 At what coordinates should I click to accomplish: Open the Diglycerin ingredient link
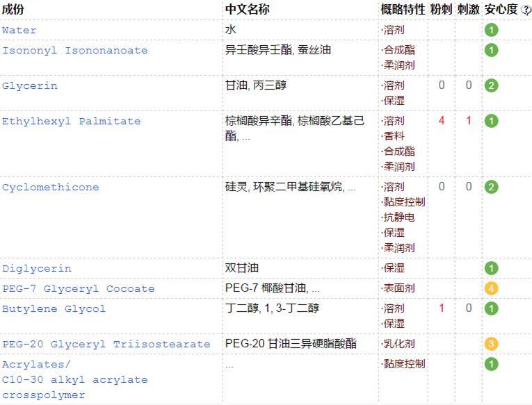coord(37,269)
